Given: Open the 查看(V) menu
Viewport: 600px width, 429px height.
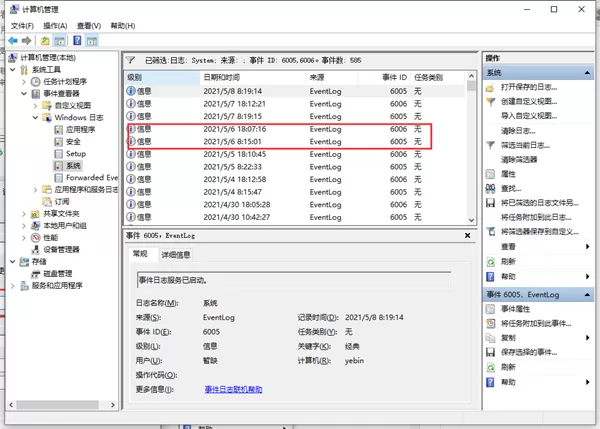Looking at the screenshot, I should [89, 26].
